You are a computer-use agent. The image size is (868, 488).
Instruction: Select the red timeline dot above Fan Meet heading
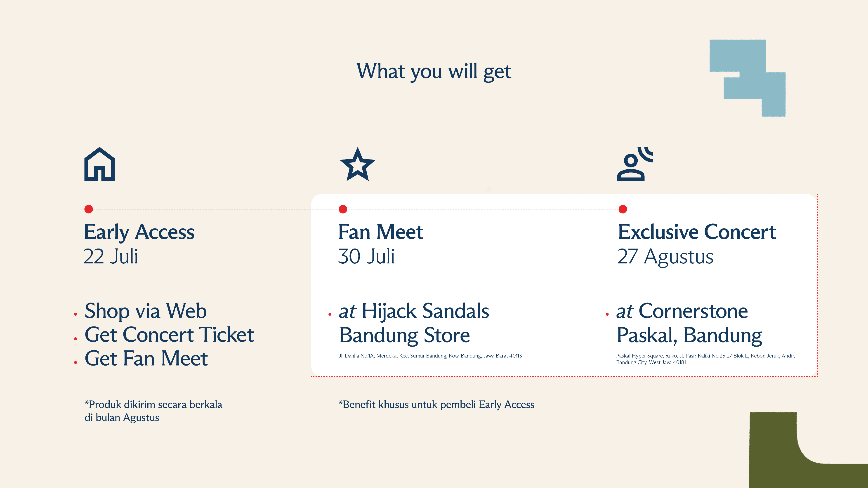(343, 209)
